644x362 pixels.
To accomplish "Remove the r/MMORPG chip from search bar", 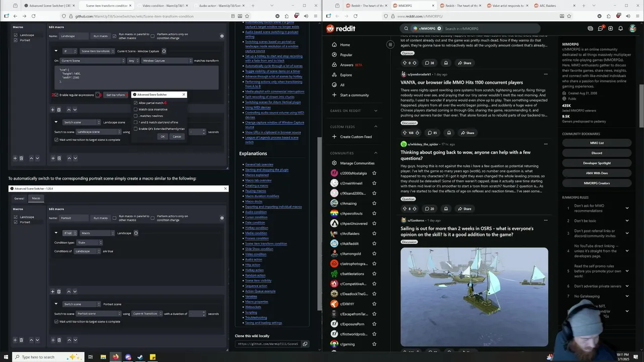I will click(x=439, y=29).
